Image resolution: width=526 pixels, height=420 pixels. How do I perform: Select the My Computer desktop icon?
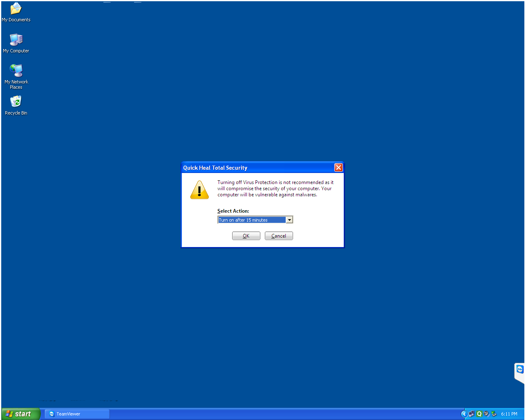pos(16,40)
